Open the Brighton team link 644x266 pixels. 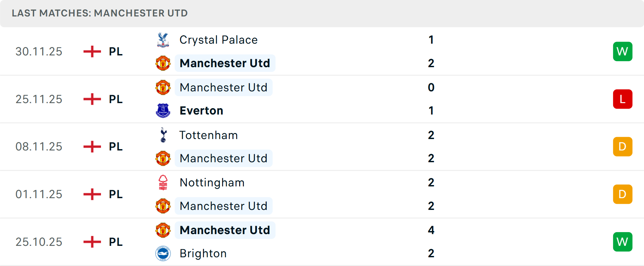[203, 254]
